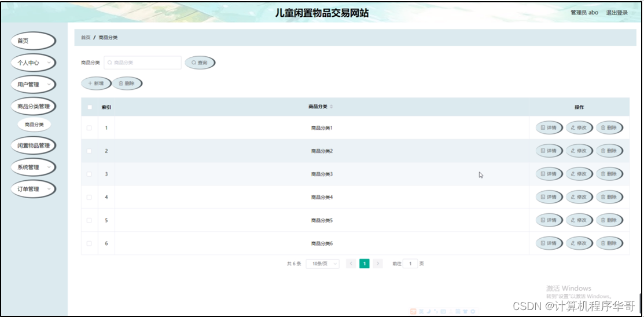Image resolution: width=644 pixels, height=317 pixels.
Task: Click 删除 for 商品分类4 row
Action: pyautogui.click(x=609, y=197)
